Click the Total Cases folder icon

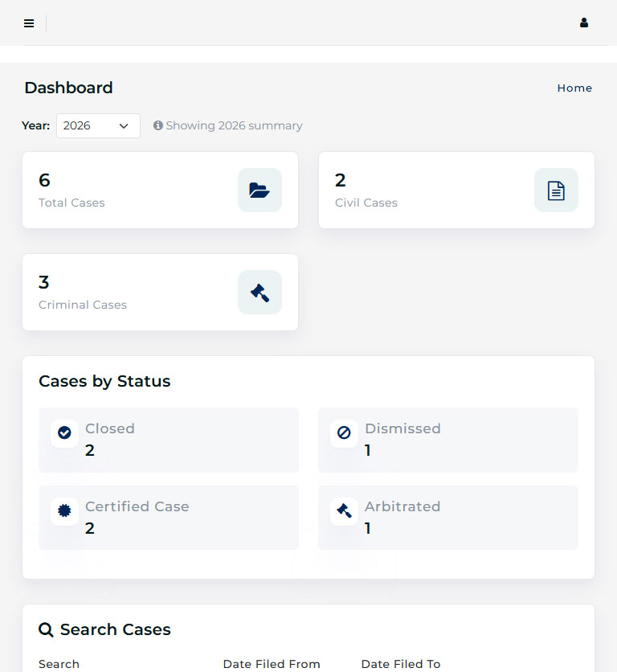pyautogui.click(x=259, y=191)
